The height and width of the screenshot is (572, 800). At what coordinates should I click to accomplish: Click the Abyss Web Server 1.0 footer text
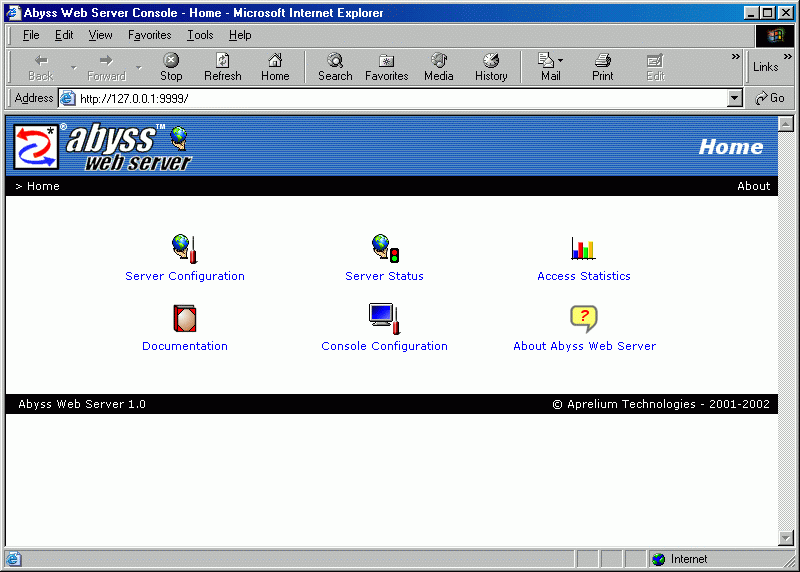(82, 404)
